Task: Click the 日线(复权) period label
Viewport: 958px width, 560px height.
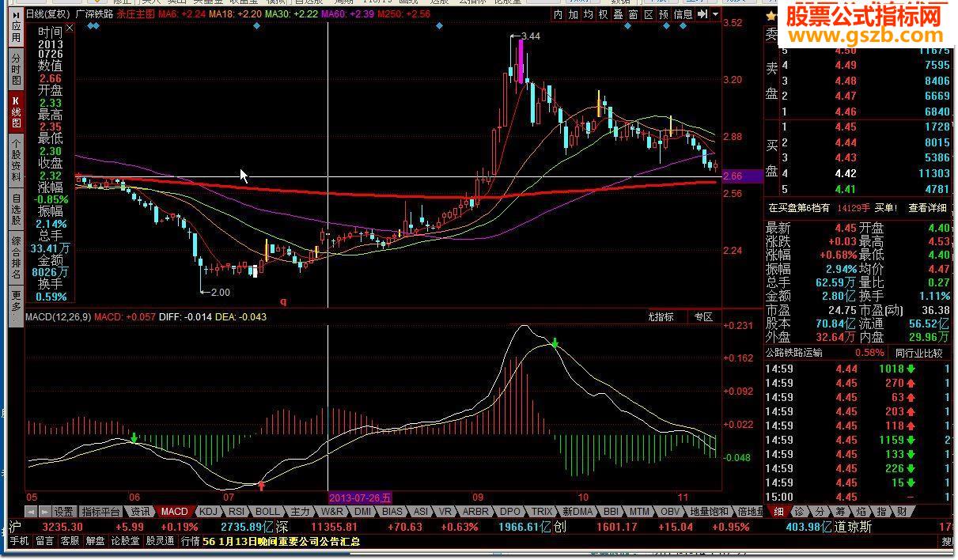Action: (x=47, y=14)
